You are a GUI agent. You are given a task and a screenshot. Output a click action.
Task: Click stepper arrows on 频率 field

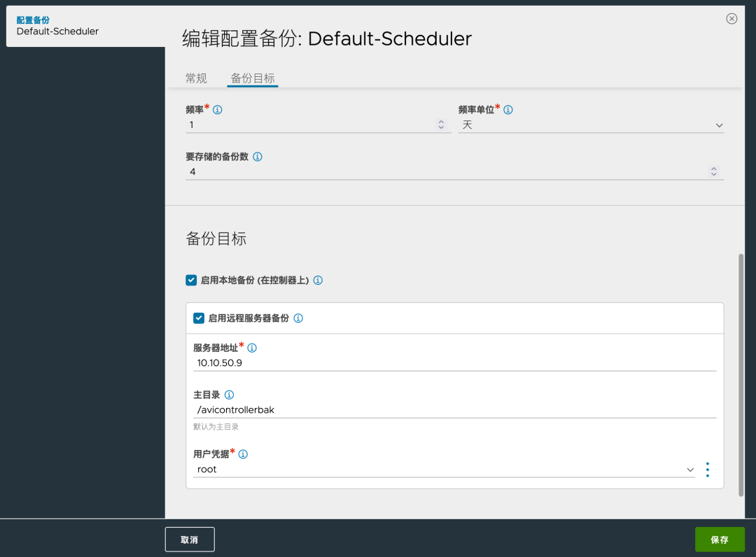point(441,125)
